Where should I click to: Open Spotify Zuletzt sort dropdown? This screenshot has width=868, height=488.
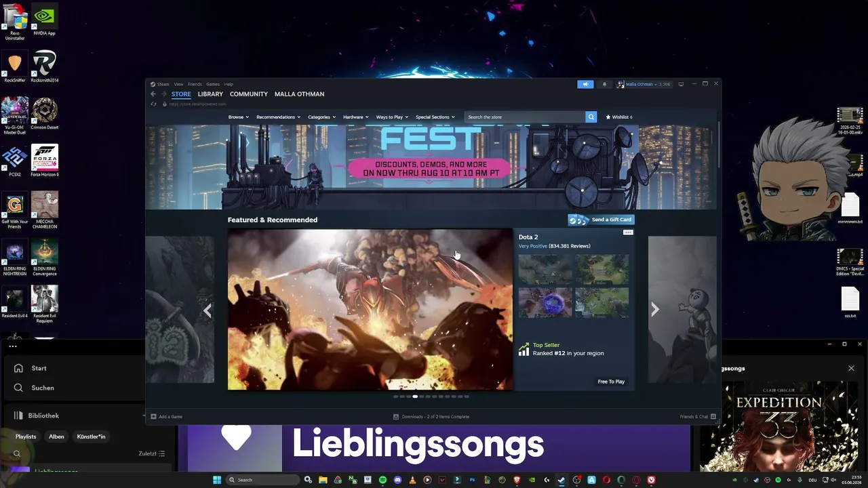coord(152,454)
